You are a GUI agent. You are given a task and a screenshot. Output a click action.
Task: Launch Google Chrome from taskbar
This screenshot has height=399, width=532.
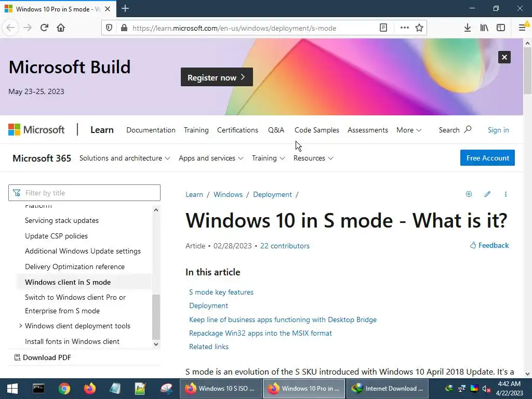[64, 389]
